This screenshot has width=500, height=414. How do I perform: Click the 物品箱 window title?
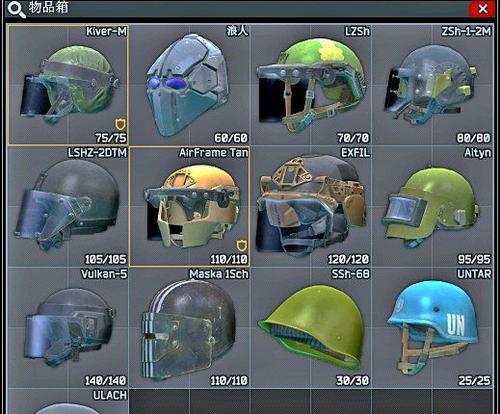click(48, 7)
